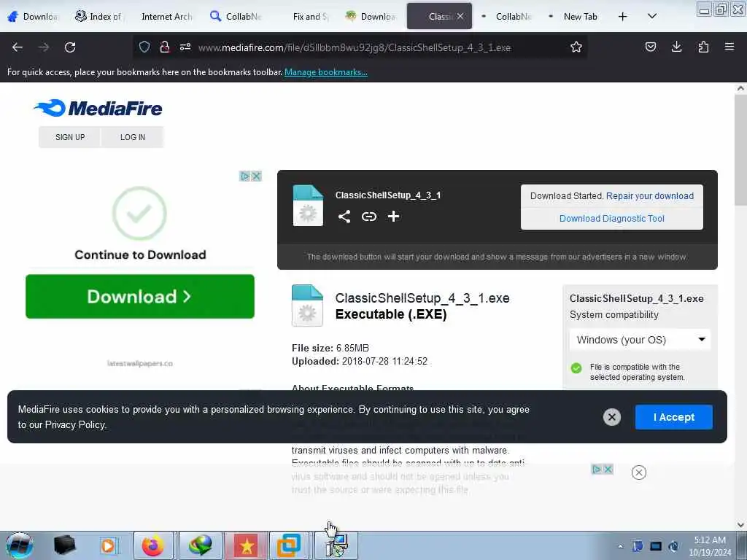747x560 pixels.
Task: Close the bottom banner ad circle X
Action: [x=639, y=472]
